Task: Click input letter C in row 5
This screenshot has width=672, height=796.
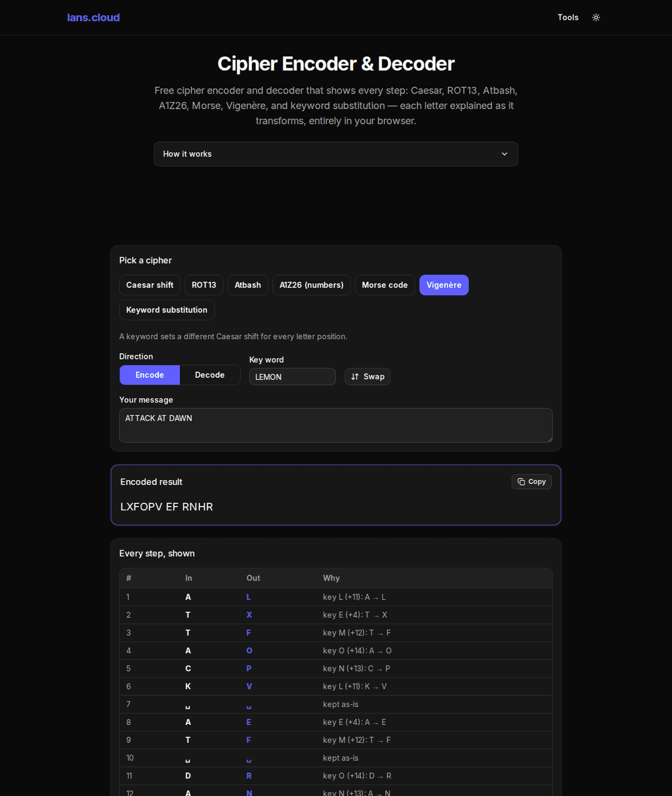Action: (188, 669)
